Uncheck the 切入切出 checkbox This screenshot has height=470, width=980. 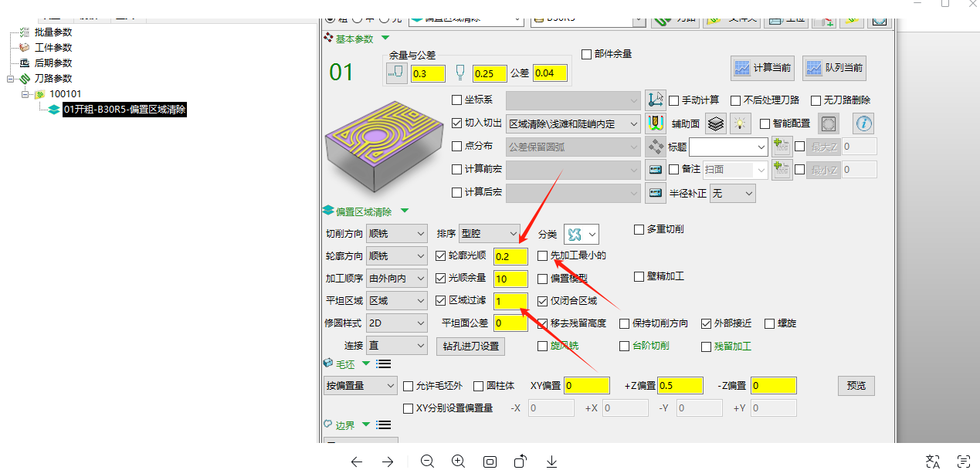pyautogui.click(x=456, y=123)
